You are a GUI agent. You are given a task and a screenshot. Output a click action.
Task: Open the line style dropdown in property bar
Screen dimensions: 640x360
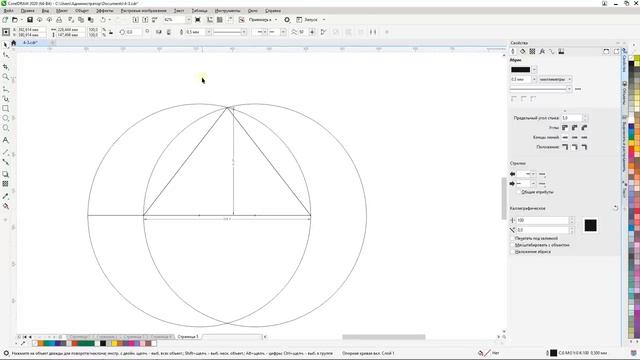coord(244,32)
